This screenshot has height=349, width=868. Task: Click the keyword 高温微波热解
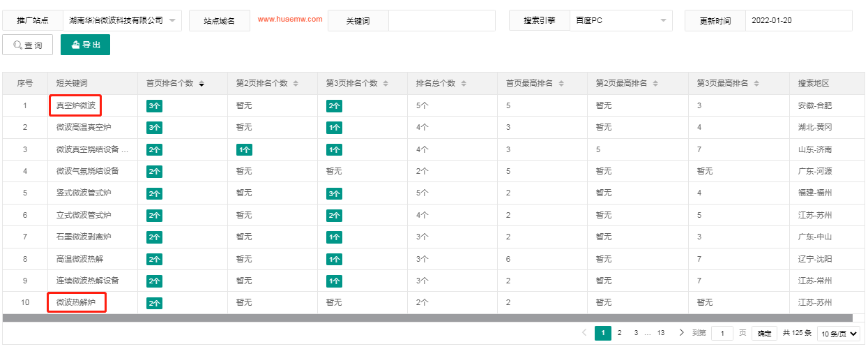[79, 259]
